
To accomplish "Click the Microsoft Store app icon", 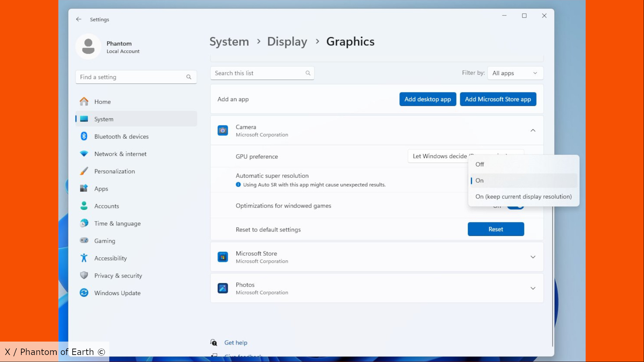I will coord(223,257).
